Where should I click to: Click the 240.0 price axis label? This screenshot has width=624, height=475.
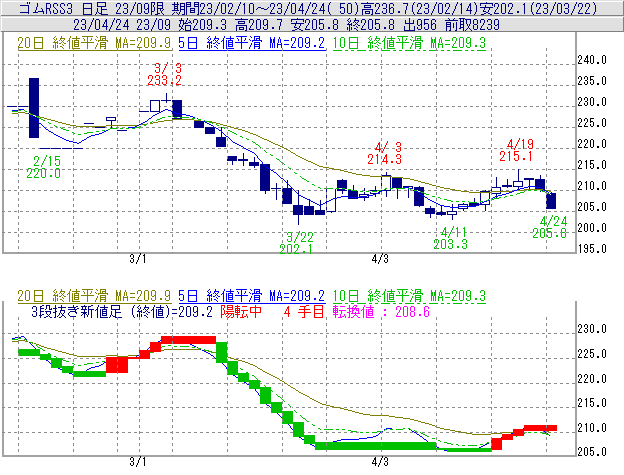[592, 60]
